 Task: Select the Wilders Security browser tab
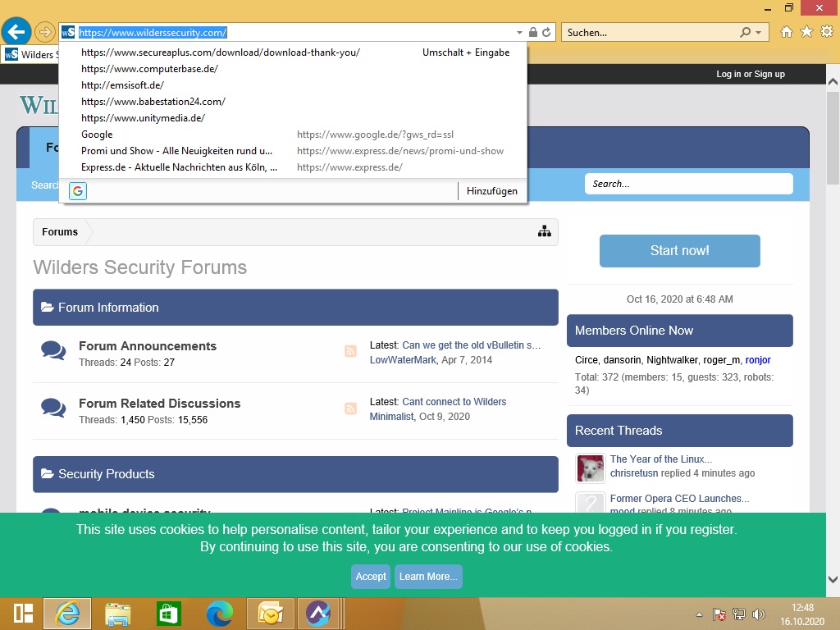tap(31, 54)
